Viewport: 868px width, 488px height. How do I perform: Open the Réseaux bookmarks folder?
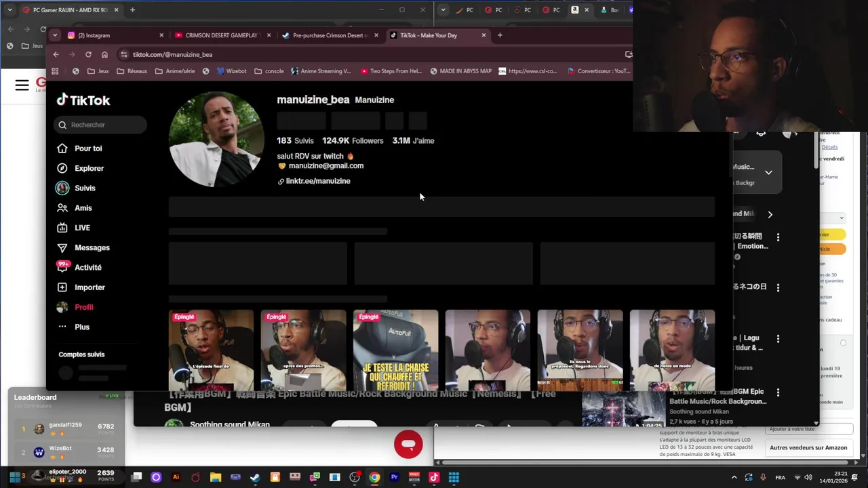click(132, 71)
